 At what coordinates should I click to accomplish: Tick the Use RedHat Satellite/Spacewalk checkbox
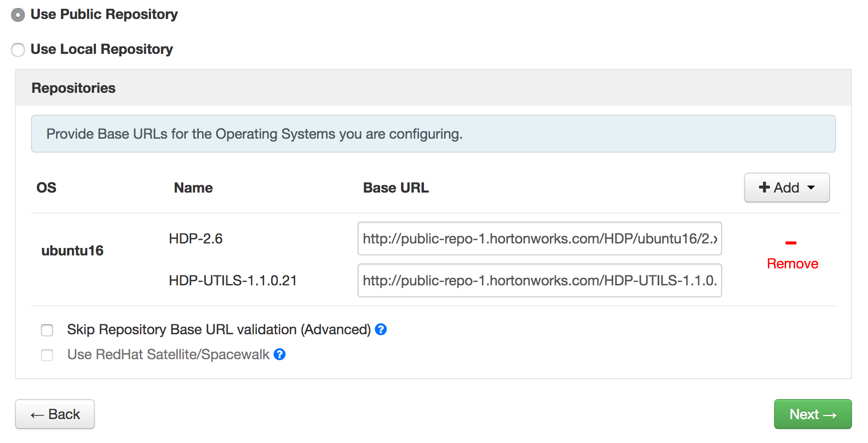47,355
